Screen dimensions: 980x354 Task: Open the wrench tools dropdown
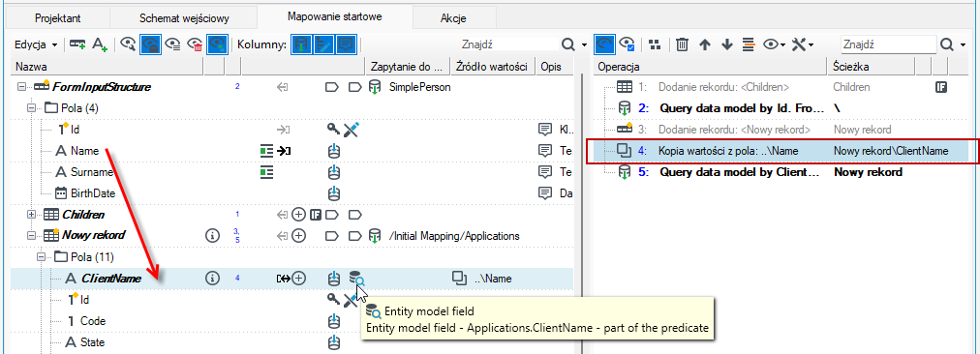pos(803,44)
